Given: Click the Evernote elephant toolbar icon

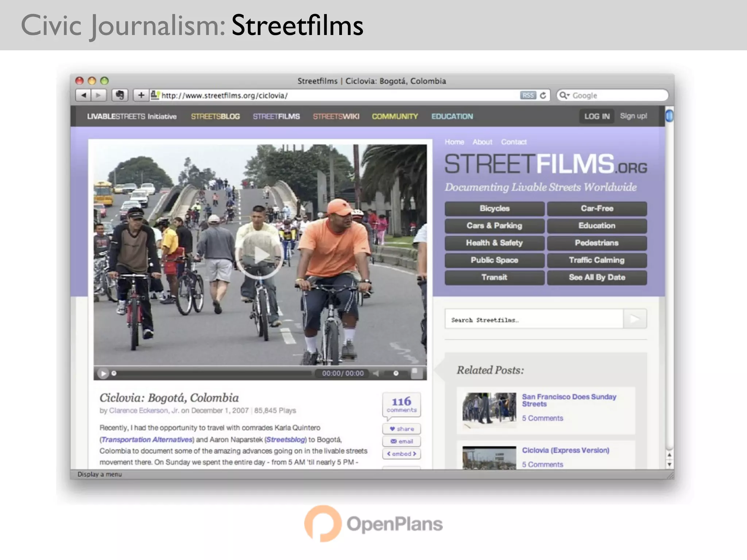Looking at the screenshot, I should (120, 96).
